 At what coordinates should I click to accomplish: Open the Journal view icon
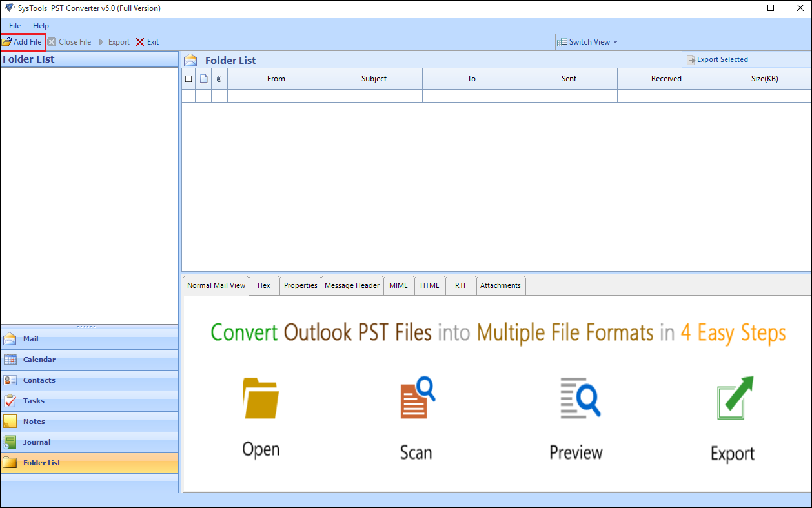[x=10, y=443]
